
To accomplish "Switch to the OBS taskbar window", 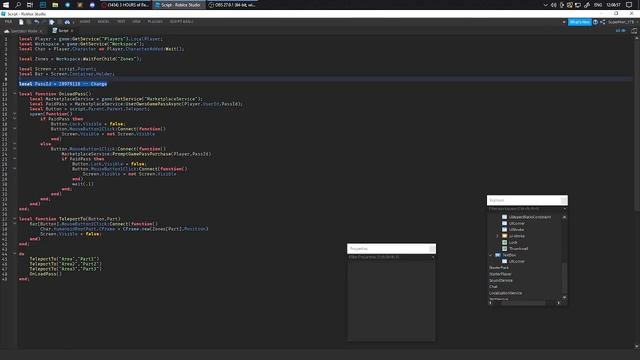I will point(232,5).
